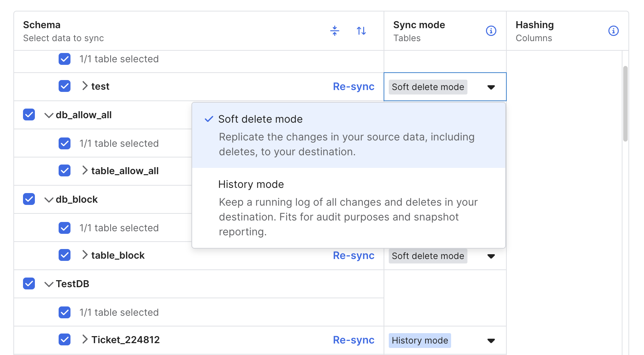Toggle the select-all checkbox under db_block
644x355 pixels.
point(65,228)
